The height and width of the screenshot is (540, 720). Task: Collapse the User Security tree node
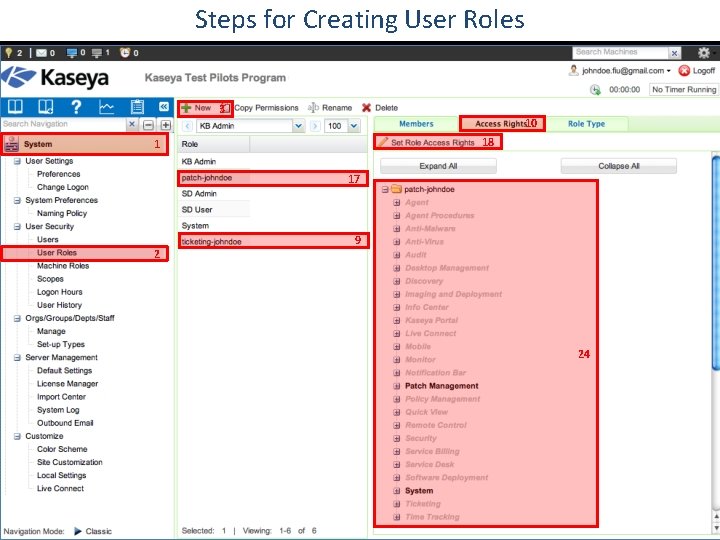point(17,226)
